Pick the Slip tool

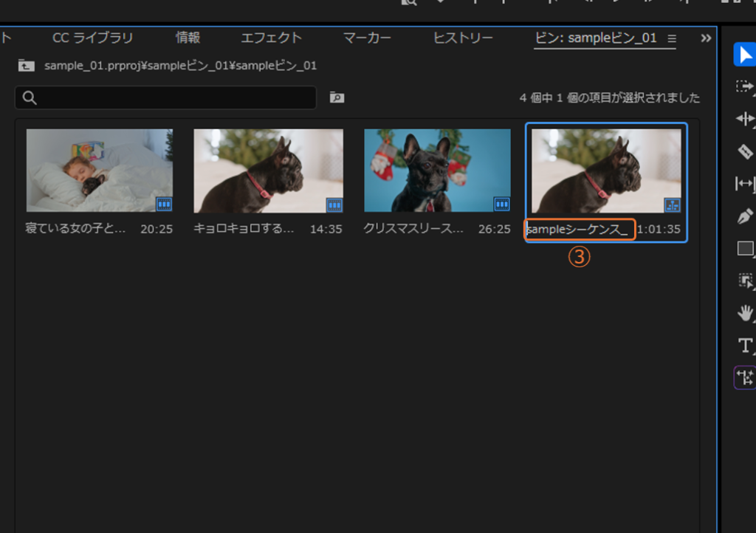744,183
